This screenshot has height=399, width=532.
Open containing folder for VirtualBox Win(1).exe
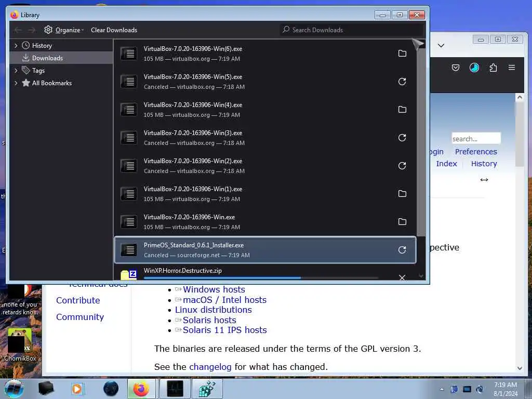[x=402, y=193]
